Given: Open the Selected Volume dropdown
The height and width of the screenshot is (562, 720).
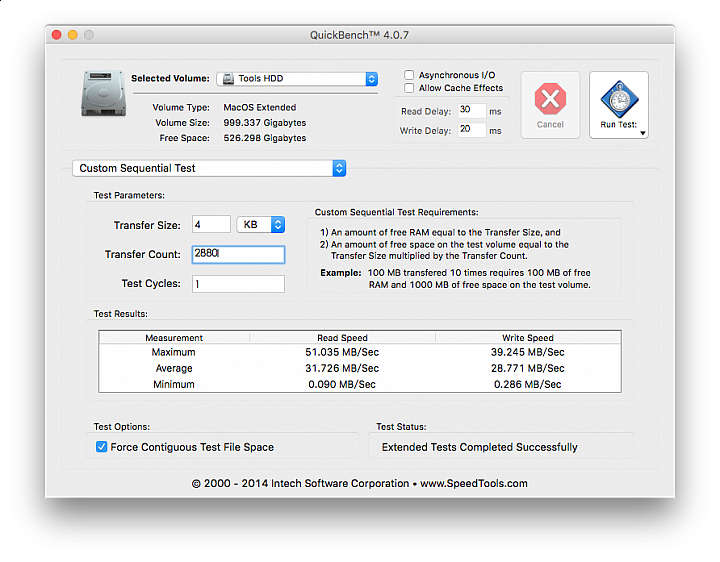Looking at the screenshot, I should [297, 79].
